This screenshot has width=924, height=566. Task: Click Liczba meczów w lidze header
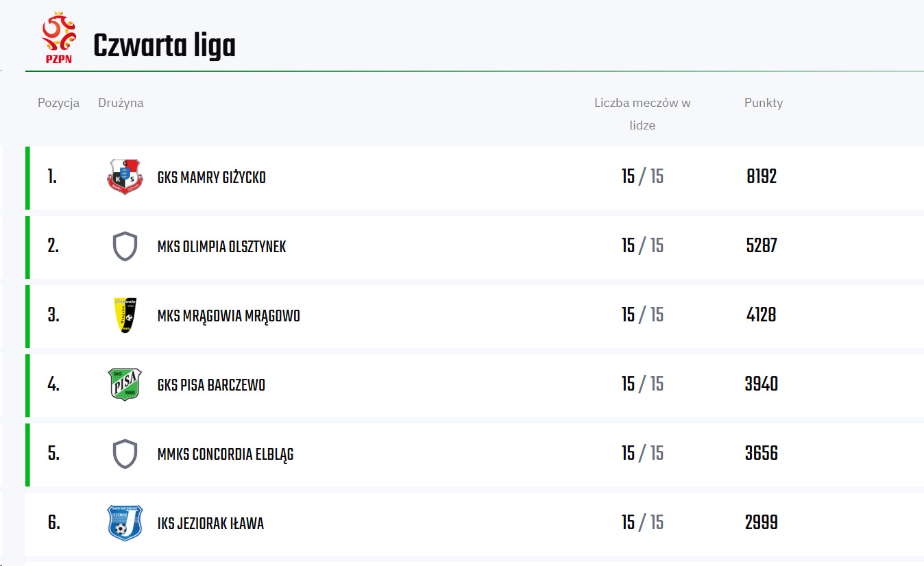tap(642, 114)
